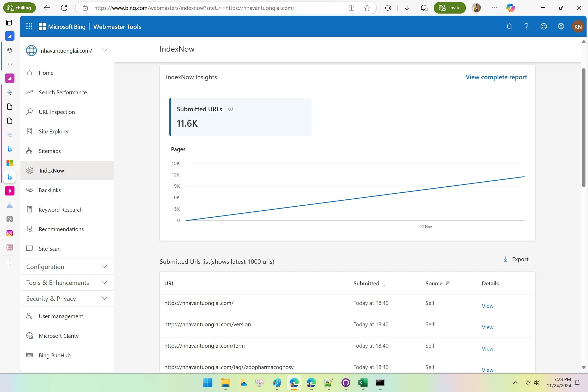The height and width of the screenshot is (392, 588).
Task: Open Wi-Fi network tray icon
Action: (x=528, y=383)
